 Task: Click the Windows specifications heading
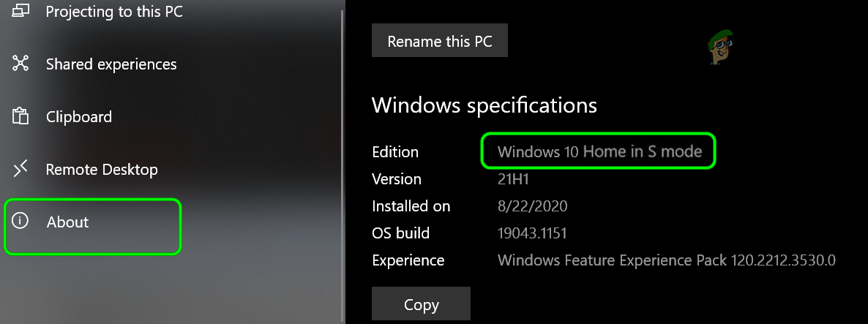pyautogui.click(x=484, y=105)
